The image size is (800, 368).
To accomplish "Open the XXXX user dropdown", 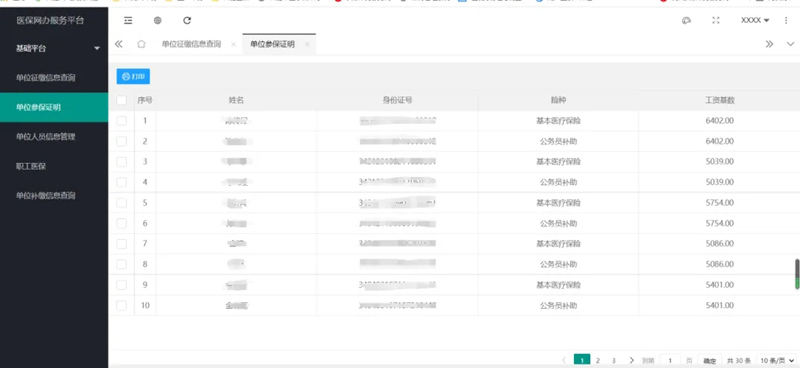I will [x=755, y=20].
